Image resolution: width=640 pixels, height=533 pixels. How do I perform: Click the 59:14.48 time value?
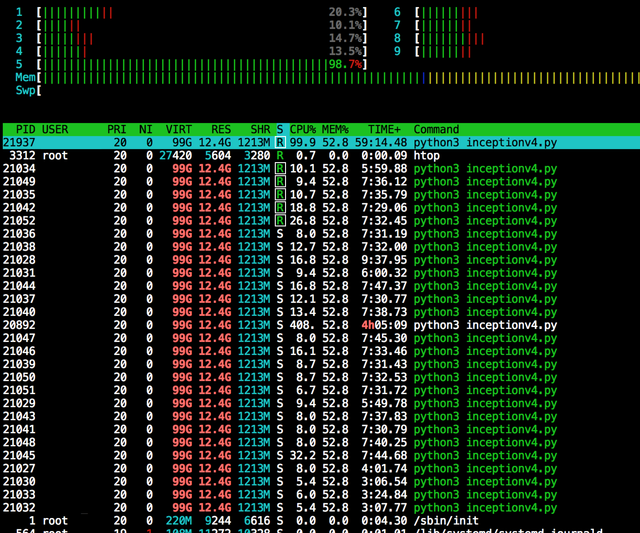tap(381, 142)
